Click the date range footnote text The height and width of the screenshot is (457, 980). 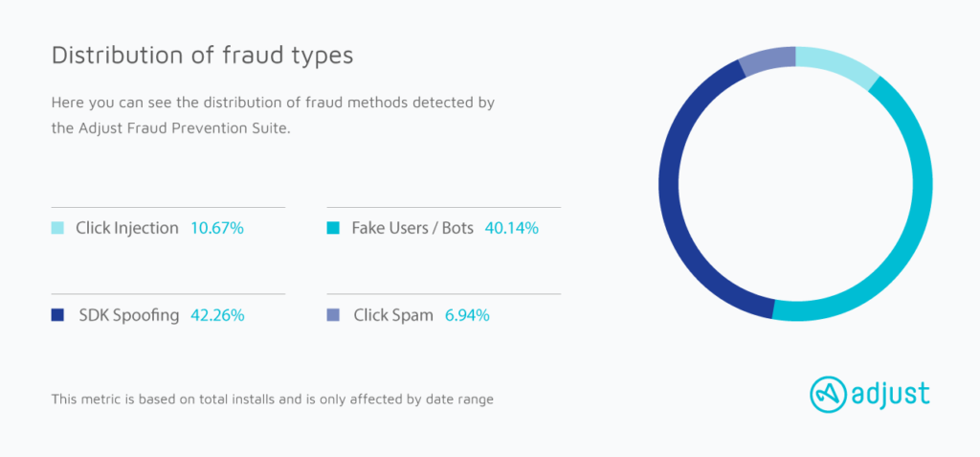point(273,399)
